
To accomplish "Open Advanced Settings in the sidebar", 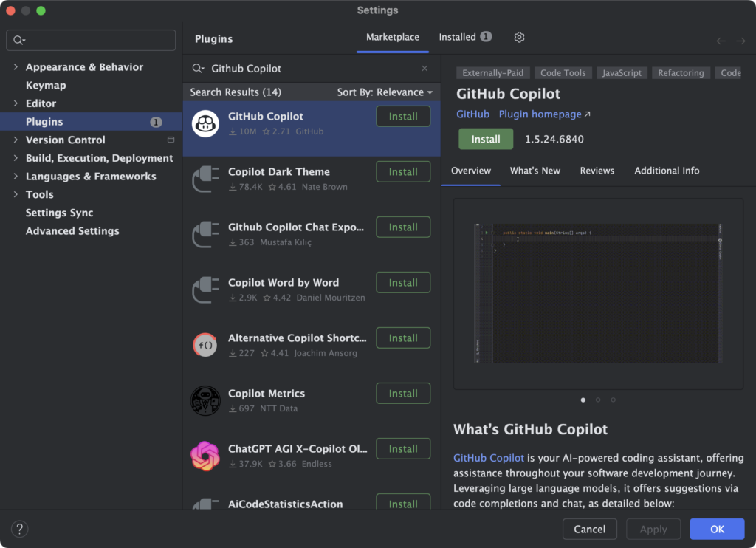I will click(72, 231).
